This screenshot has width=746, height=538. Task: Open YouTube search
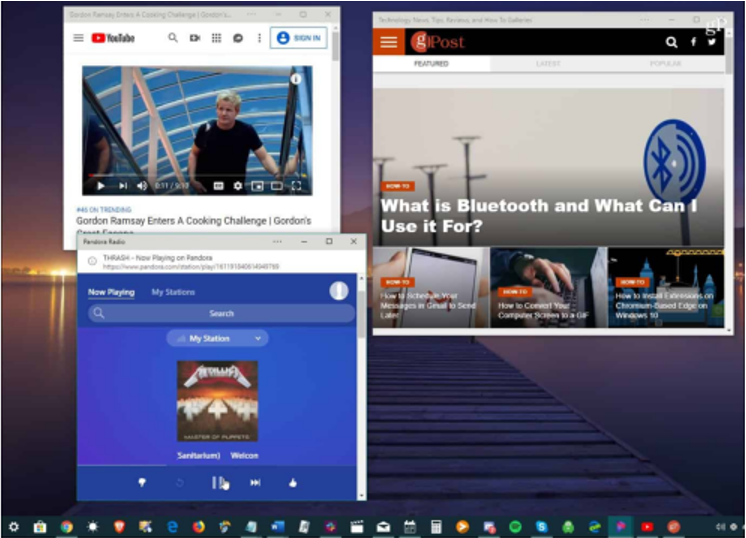(173, 38)
